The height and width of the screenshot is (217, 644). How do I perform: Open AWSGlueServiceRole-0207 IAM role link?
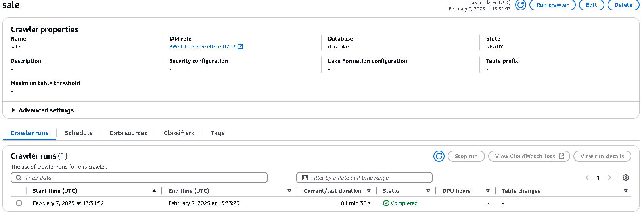[202, 46]
